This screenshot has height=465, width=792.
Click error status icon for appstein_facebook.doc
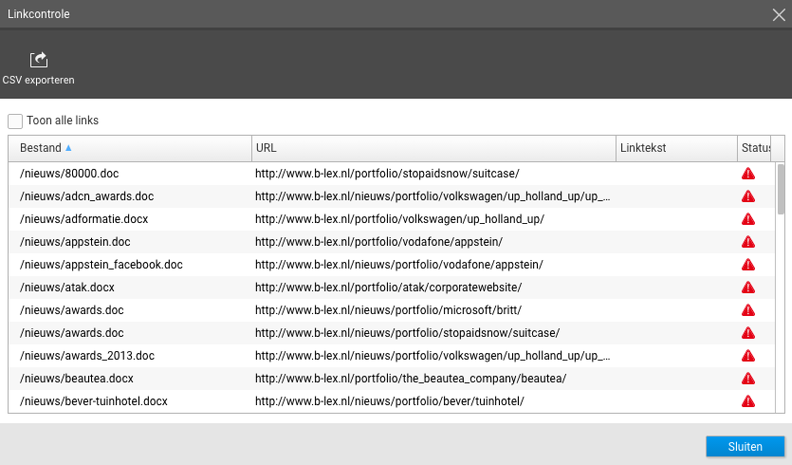748,265
